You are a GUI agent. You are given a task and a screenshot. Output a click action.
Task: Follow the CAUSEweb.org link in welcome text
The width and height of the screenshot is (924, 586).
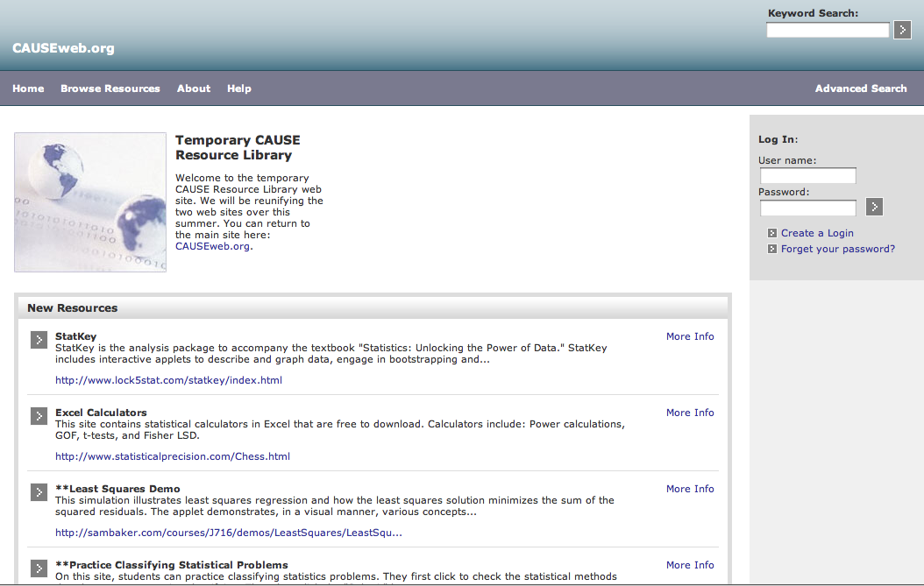point(213,246)
